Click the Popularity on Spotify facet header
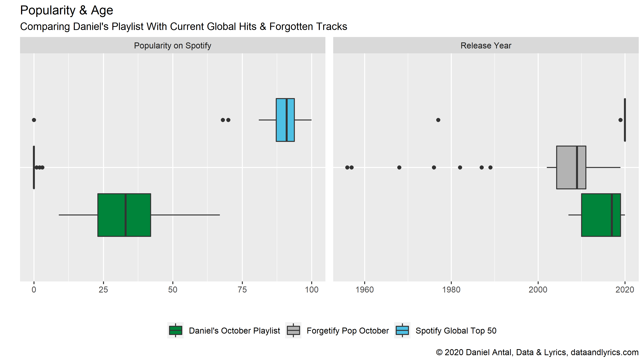This screenshot has width=644, height=362. coord(173,46)
